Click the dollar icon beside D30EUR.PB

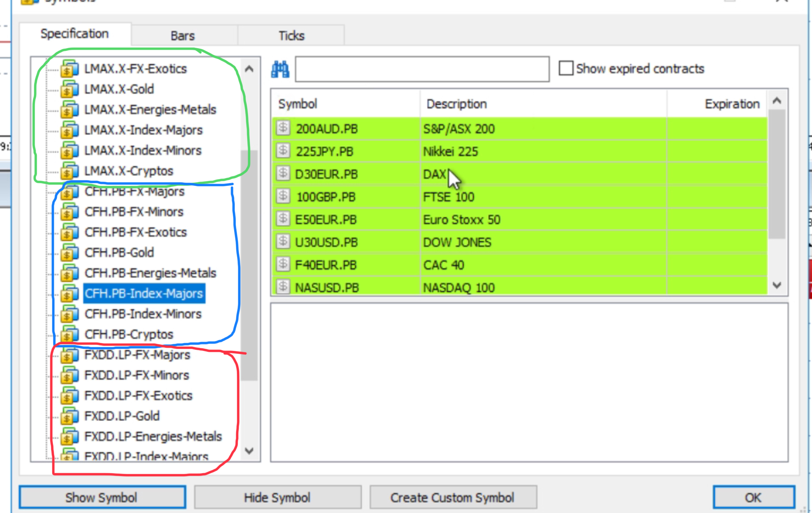(283, 173)
